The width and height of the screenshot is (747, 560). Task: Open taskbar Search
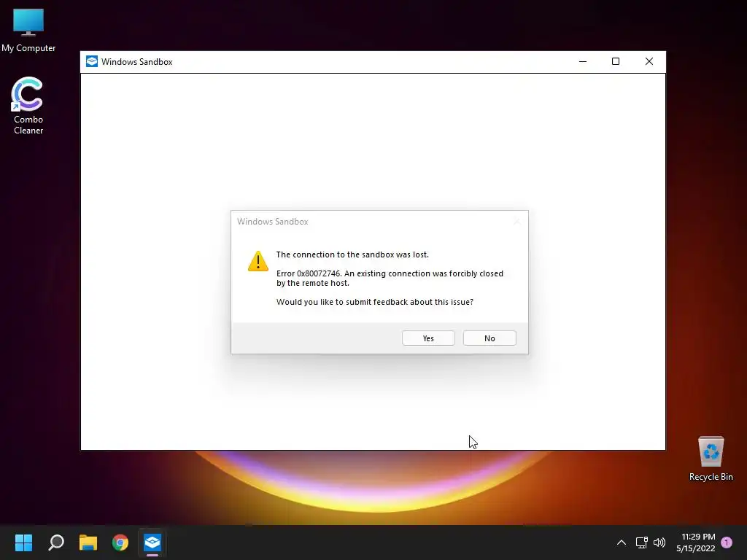pos(56,542)
